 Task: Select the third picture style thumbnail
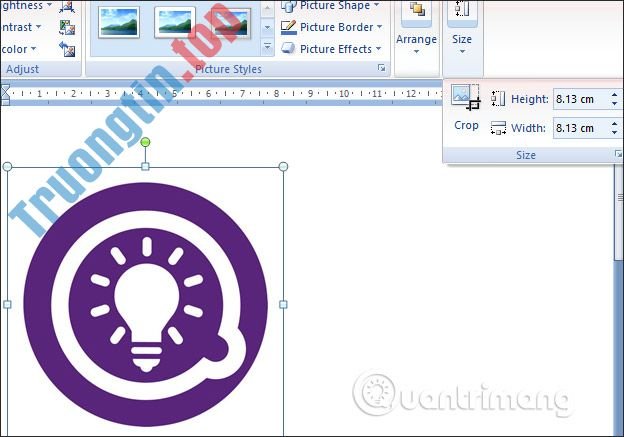coord(230,23)
